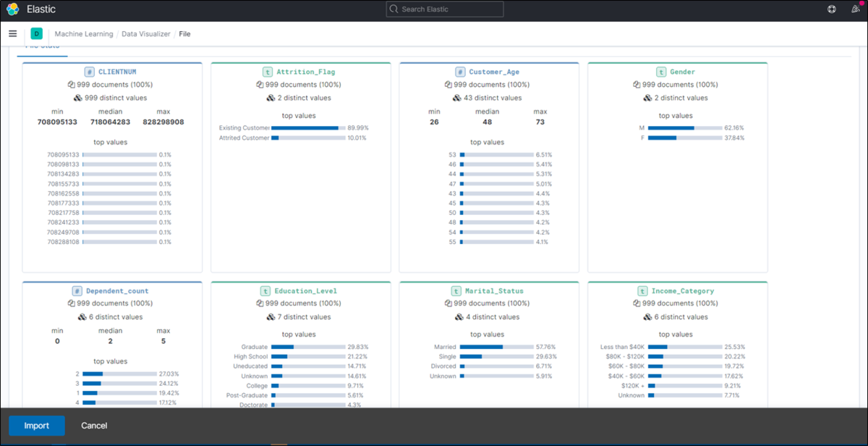Click the Gender text type icon
This screenshot has height=446, width=868.
click(x=661, y=72)
